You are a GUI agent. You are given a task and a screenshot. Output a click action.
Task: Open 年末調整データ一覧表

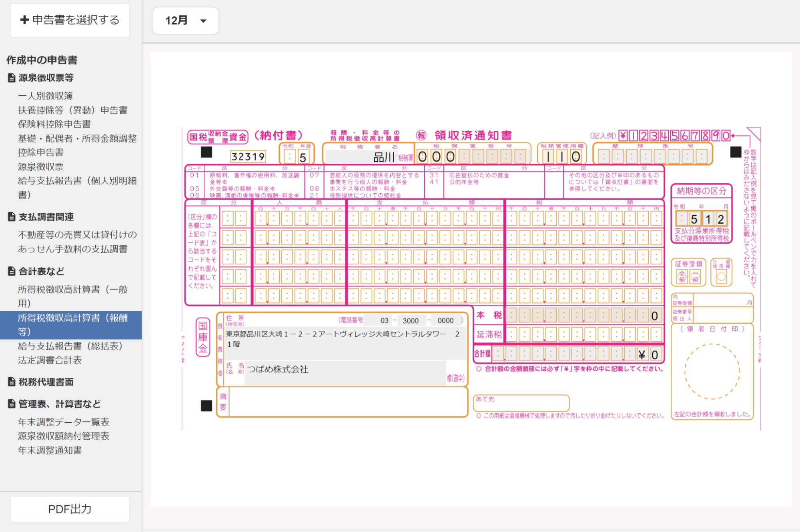point(63,422)
